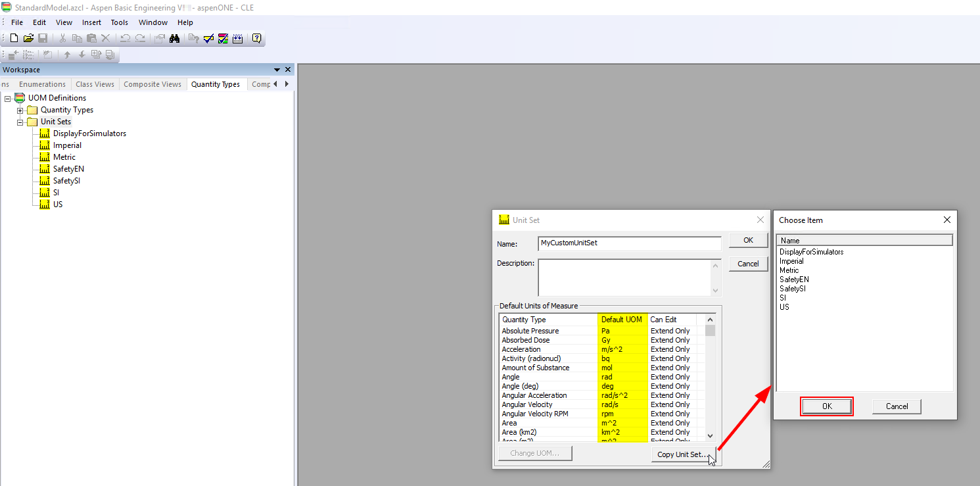This screenshot has width=980, height=486.
Task: Create a new file with toolbar icon
Action: click(x=14, y=39)
